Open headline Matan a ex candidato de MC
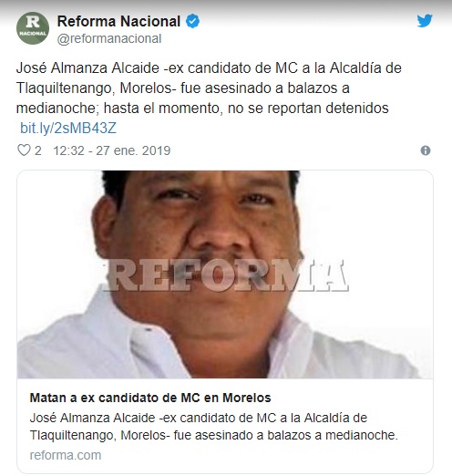This screenshot has width=452, height=476. [x=150, y=398]
